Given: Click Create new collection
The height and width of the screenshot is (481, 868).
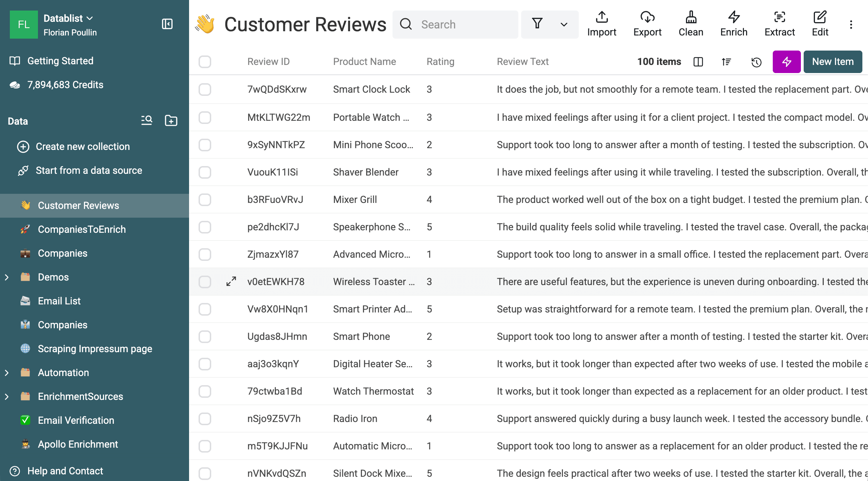Looking at the screenshot, I should tap(83, 147).
